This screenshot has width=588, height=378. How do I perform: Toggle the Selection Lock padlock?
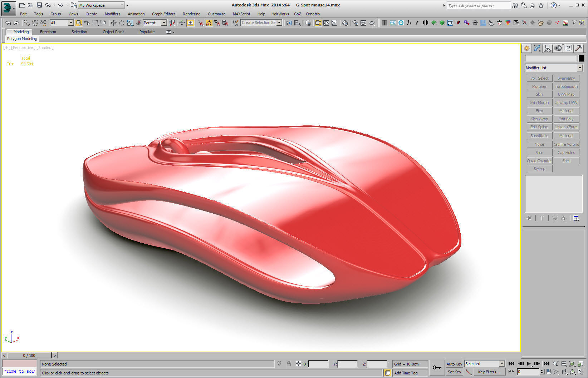[x=289, y=364]
